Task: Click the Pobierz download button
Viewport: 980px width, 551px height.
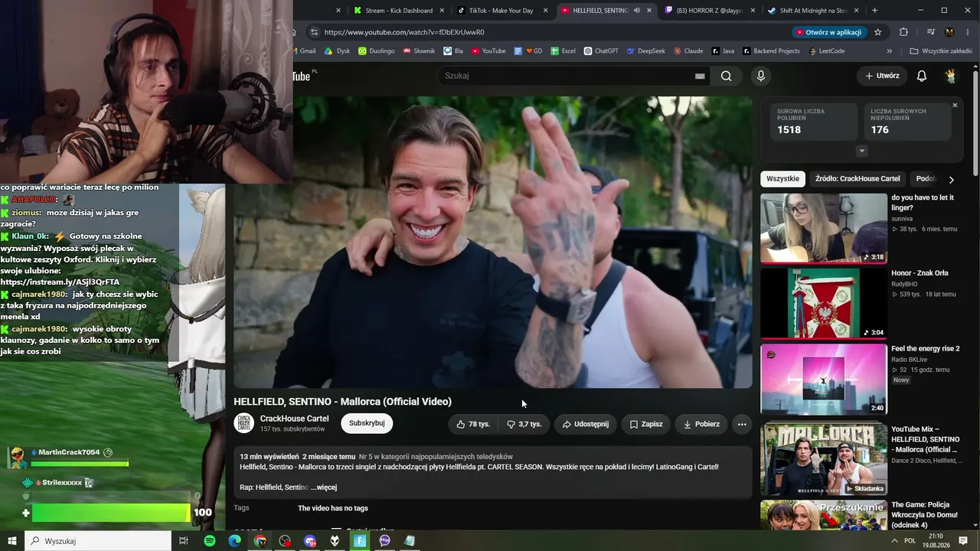Action: tap(701, 424)
